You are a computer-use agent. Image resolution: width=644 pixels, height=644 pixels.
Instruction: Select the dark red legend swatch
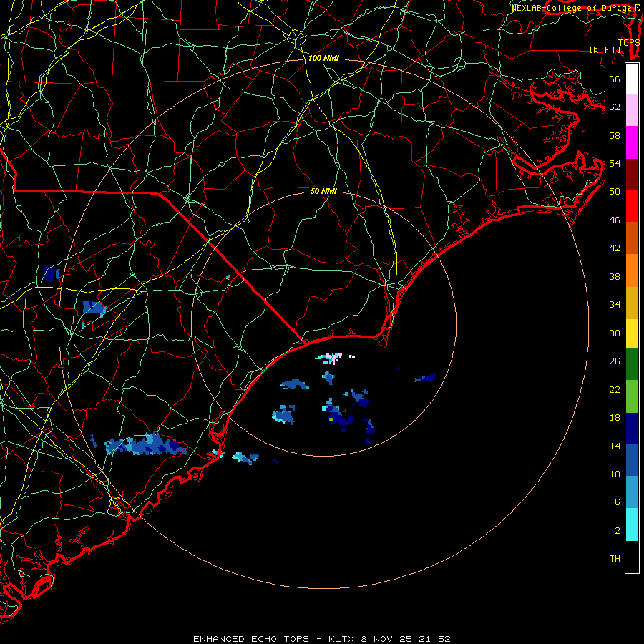click(x=632, y=174)
